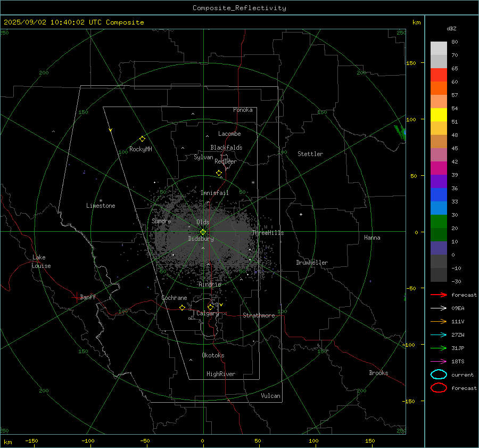Click the Blackfalds town label
This screenshot has width=479, height=448.
[x=226, y=148]
